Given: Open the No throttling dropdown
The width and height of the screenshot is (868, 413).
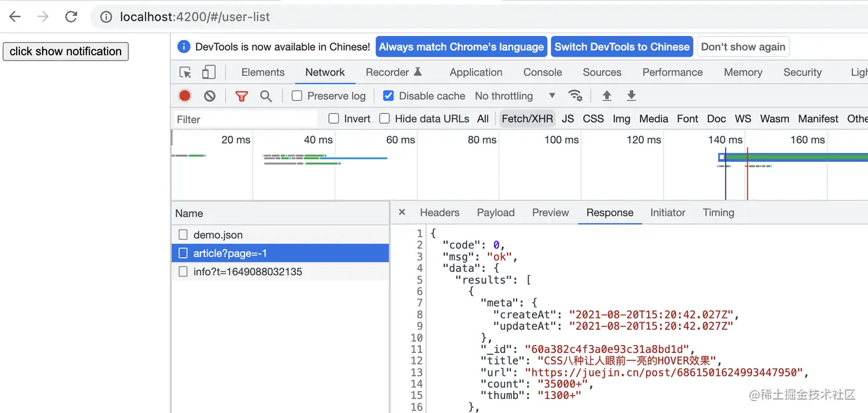Looking at the screenshot, I should pyautogui.click(x=514, y=96).
